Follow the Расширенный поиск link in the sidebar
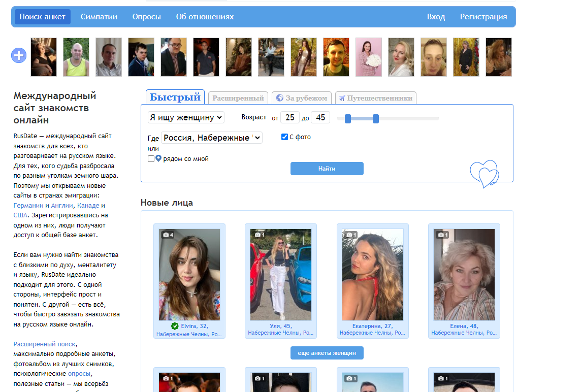 click(x=45, y=344)
